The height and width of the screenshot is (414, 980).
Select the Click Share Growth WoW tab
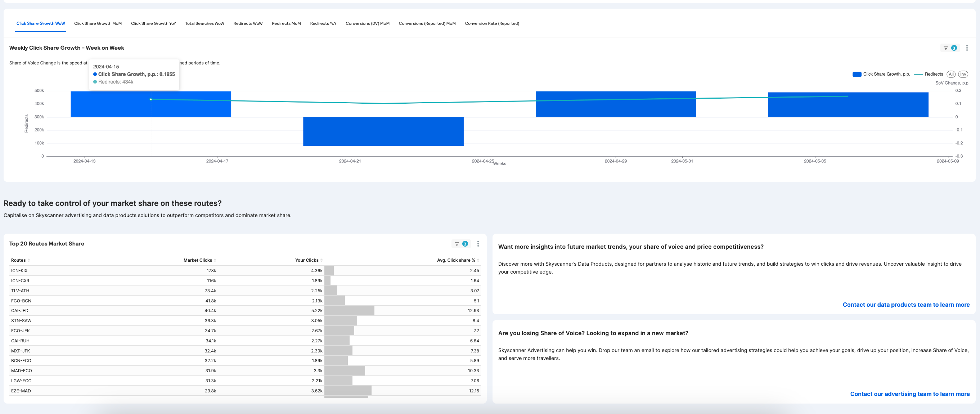pyautogui.click(x=41, y=23)
